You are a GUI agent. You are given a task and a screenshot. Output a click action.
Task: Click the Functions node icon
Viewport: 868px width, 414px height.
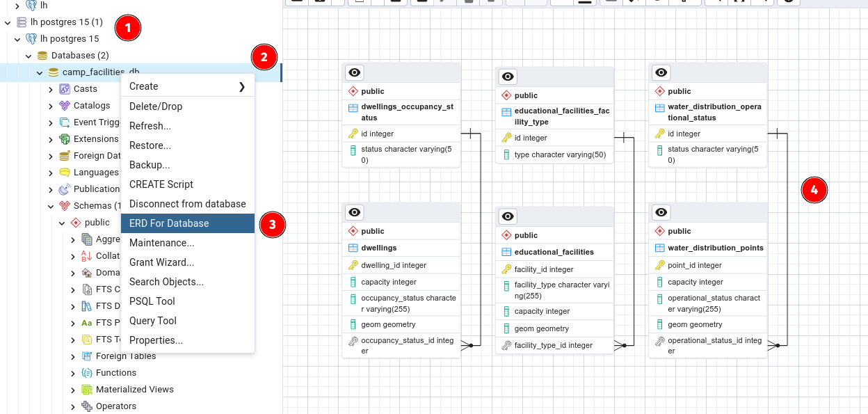(x=87, y=373)
